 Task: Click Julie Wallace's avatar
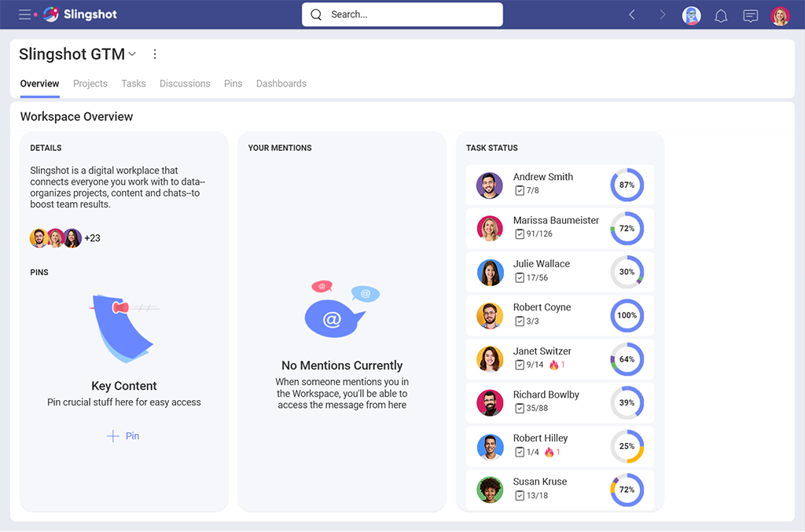point(489,272)
